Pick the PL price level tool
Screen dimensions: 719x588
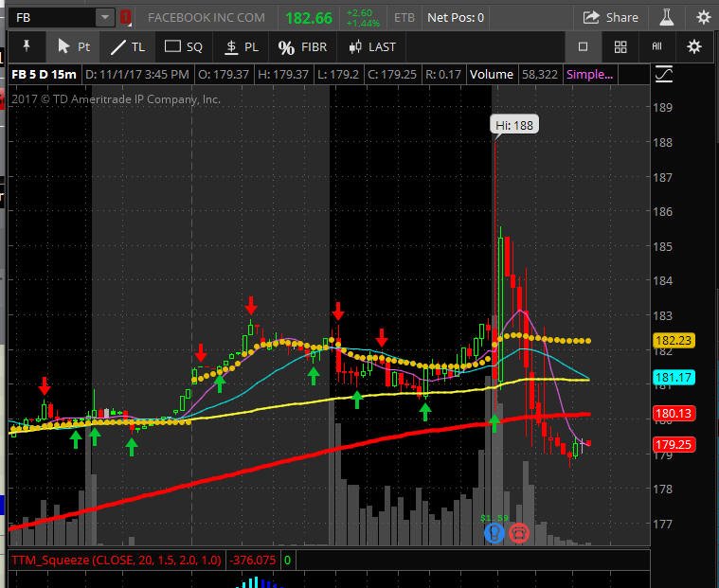point(242,46)
